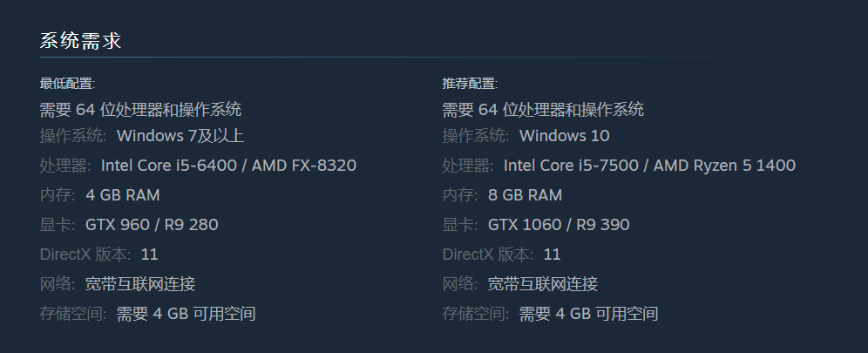Click recommended 网络 value 宽带互联网连接
This screenshot has width=868, height=353.
click(x=542, y=284)
